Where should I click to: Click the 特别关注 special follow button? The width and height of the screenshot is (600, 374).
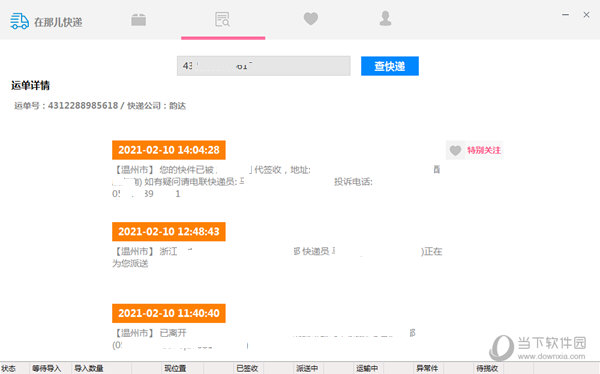pyautogui.click(x=474, y=150)
